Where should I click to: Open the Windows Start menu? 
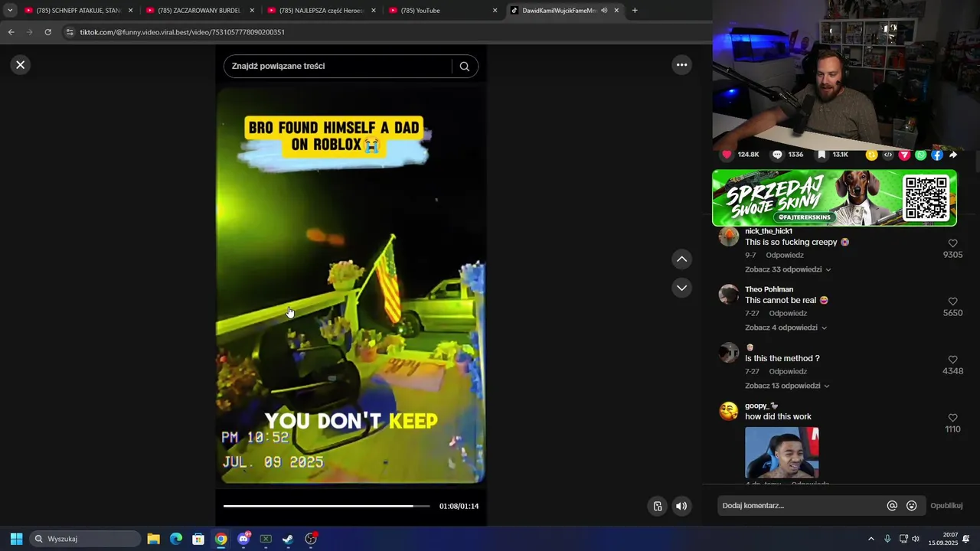point(16,539)
